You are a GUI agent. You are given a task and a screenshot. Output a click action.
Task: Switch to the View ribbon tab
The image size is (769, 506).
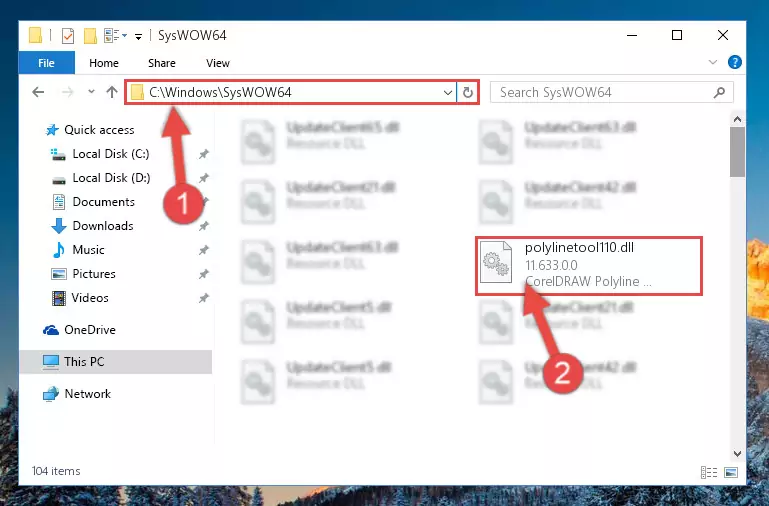point(218,63)
